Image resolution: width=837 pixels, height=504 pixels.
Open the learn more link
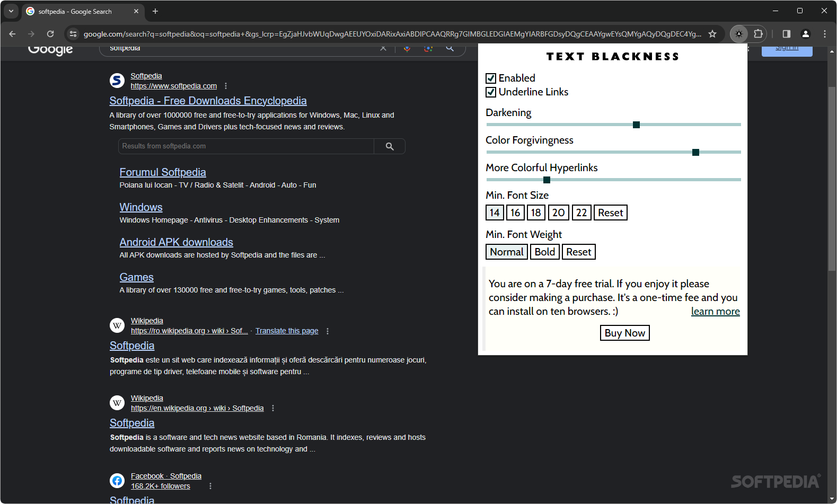[715, 312]
